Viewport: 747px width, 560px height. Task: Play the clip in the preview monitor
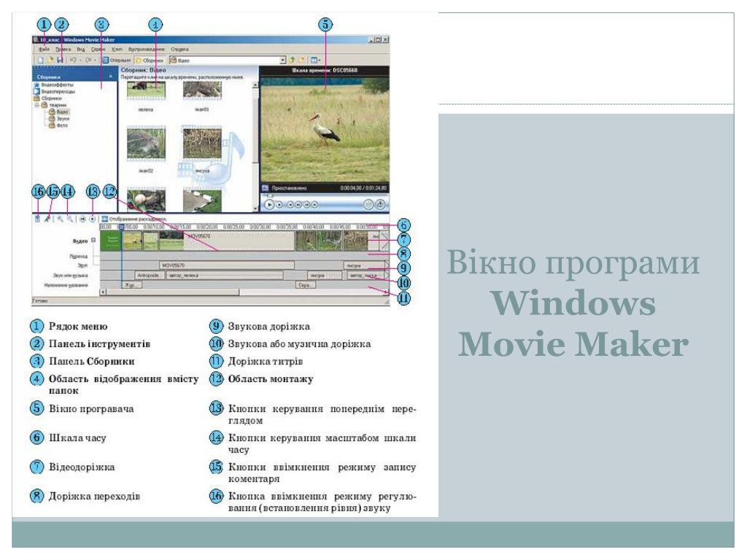tap(269, 205)
